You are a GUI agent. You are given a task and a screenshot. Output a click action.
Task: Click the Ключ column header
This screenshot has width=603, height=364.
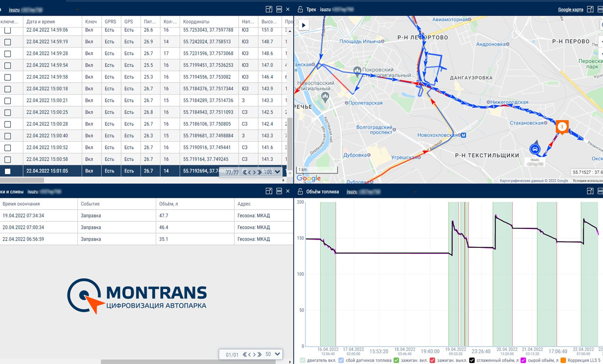click(x=91, y=22)
